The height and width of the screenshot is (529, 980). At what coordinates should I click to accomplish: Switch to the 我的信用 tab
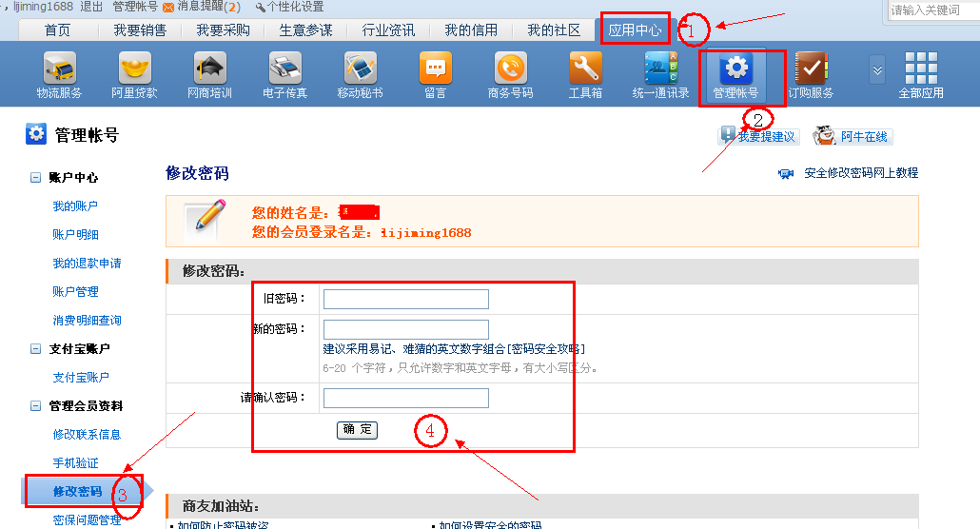(x=471, y=30)
